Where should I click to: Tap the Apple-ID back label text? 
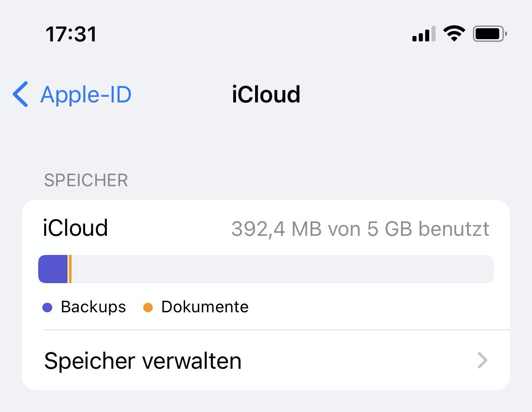[86, 94]
